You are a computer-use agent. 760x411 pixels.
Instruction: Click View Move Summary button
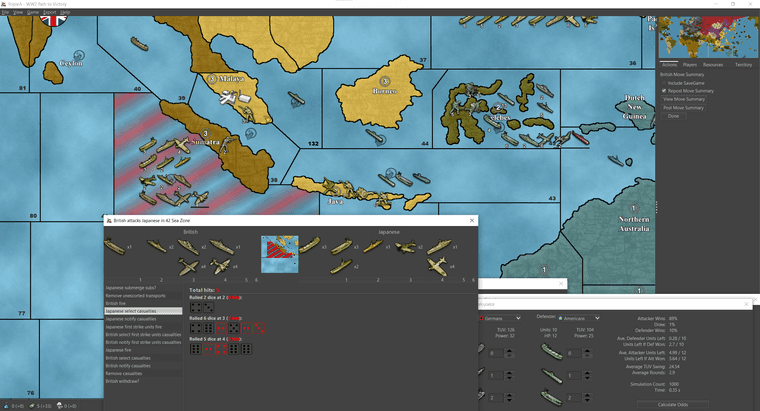point(683,99)
